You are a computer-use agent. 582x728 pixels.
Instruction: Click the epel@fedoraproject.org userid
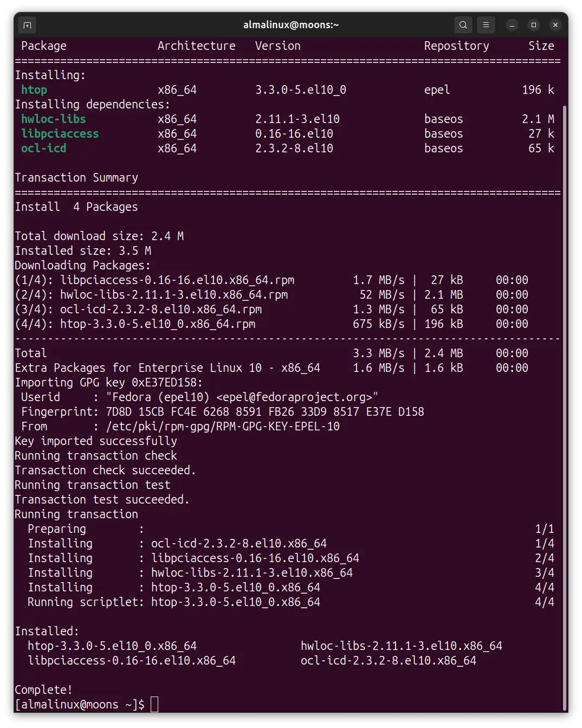click(x=294, y=397)
